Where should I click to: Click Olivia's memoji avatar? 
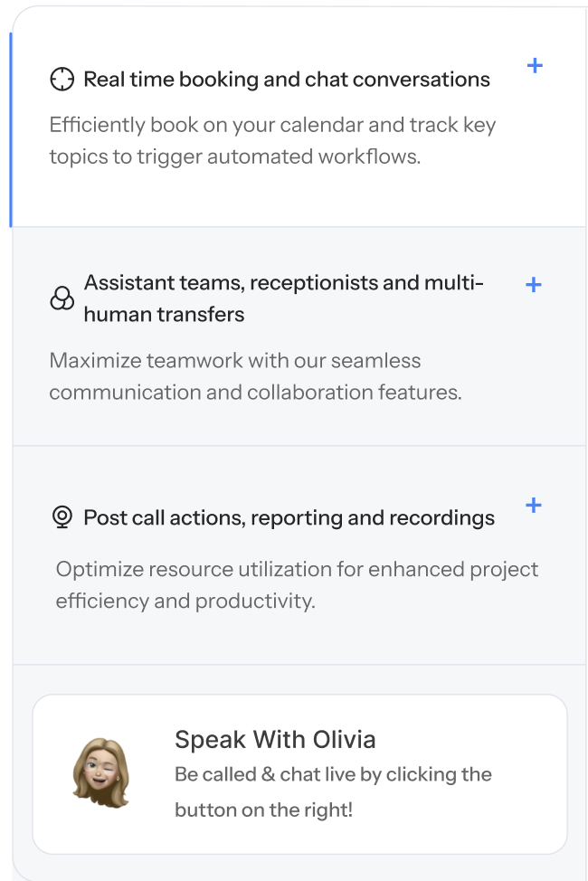click(100, 772)
